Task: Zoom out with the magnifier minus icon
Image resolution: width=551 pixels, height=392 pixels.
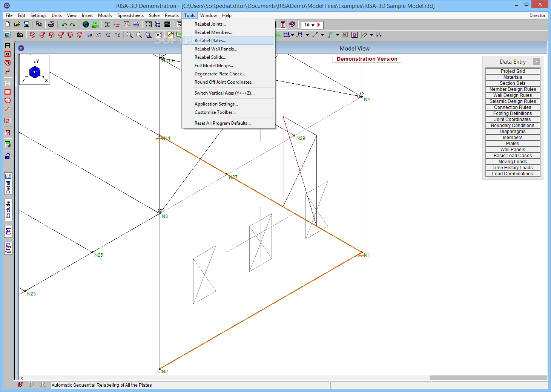Action: [x=139, y=35]
